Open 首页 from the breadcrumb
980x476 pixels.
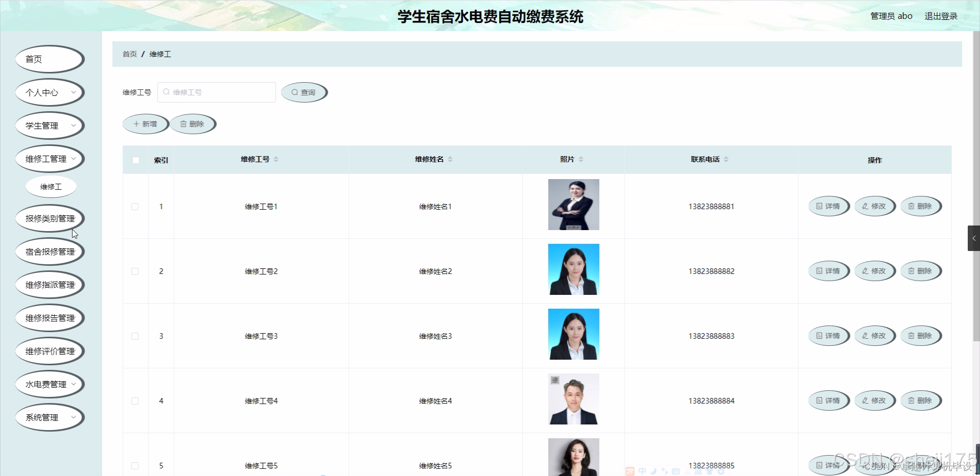click(x=129, y=54)
